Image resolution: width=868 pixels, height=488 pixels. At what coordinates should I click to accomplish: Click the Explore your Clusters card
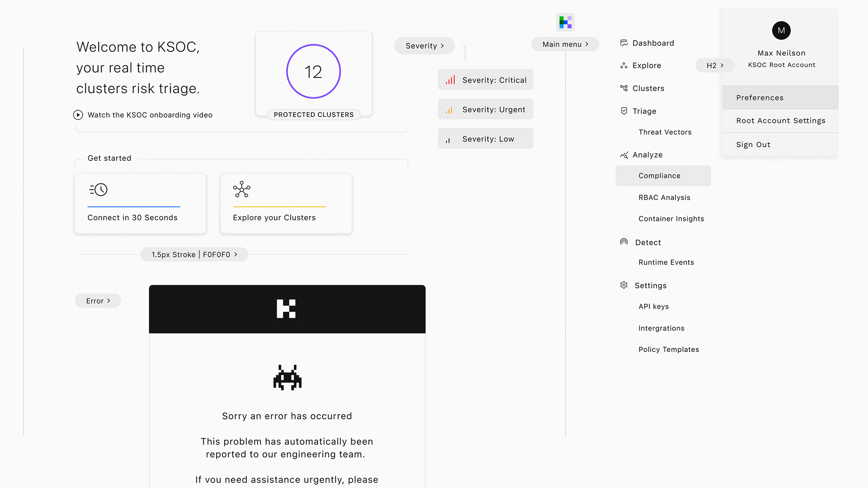coord(286,203)
